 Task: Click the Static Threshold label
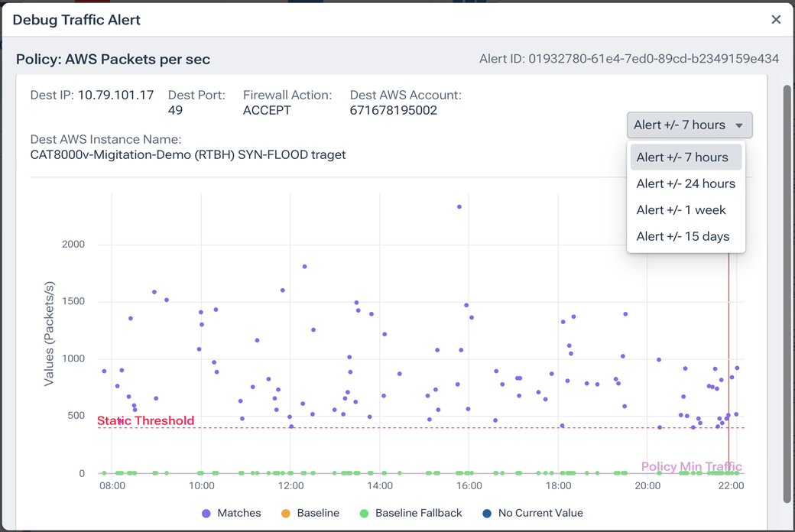(146, 420)
